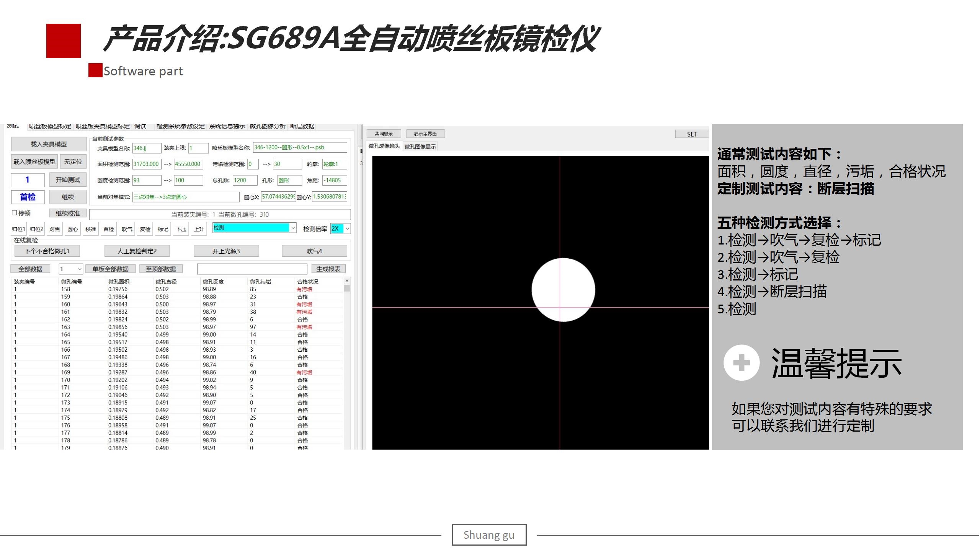The height and width of the screenshot is (551, 980).
Task: Switch to the 微孔图像分析 tab
Action: click(267, 126)
